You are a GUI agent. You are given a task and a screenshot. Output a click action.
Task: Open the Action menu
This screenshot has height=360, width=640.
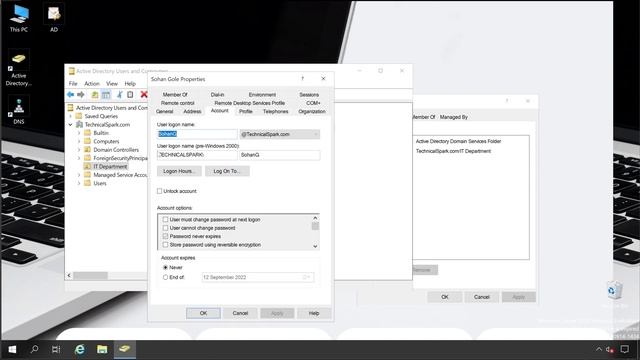coord(92,83)
